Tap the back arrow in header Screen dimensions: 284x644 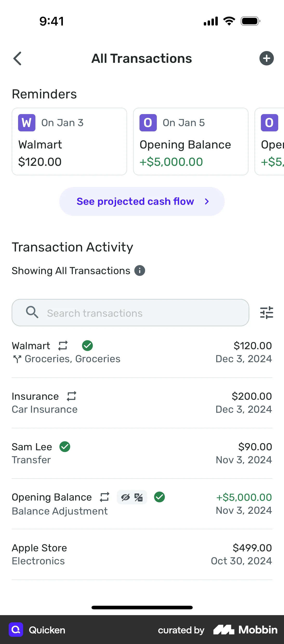17,58
